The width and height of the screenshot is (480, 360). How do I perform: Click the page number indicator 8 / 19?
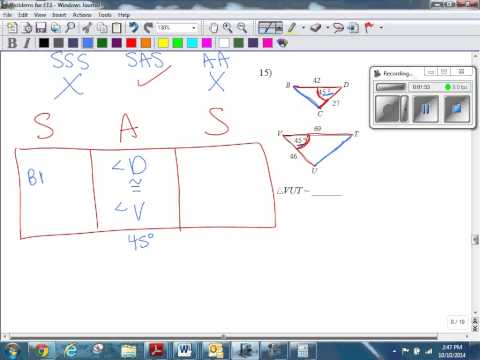(x=457, y=322)
